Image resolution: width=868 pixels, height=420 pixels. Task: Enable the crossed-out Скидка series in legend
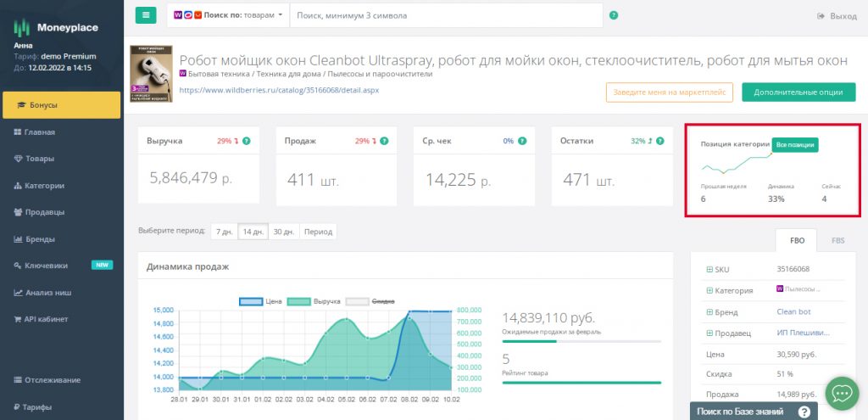point(371,301)
